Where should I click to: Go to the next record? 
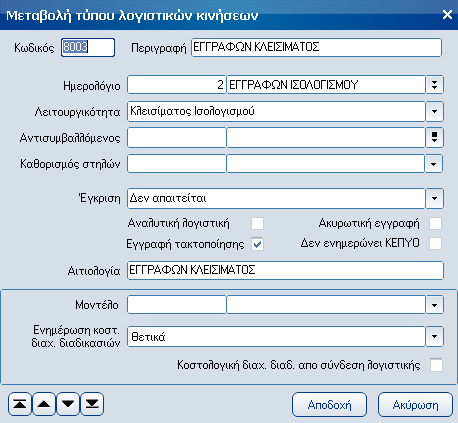click(x=68, y=404)
